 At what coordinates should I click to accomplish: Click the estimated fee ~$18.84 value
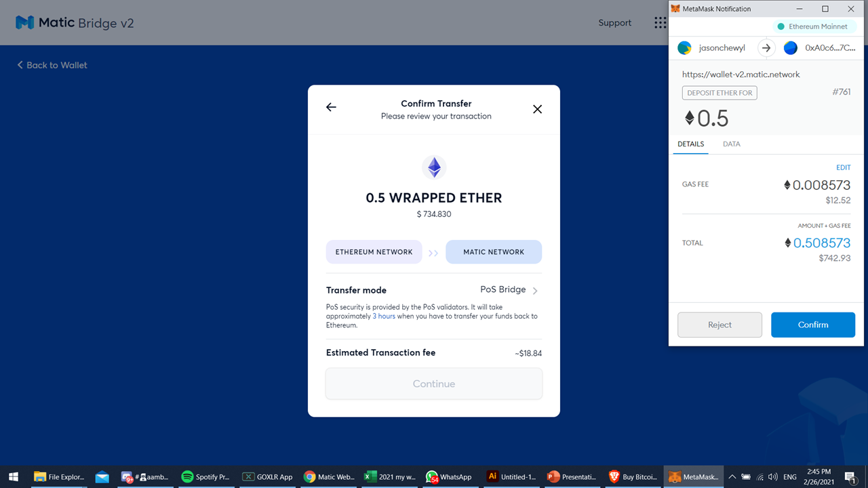click(528, 354)
